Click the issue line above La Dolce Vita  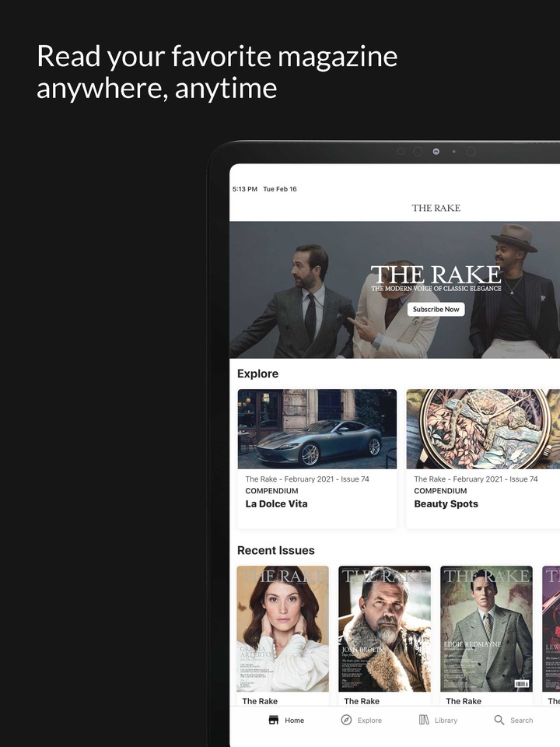307,479
